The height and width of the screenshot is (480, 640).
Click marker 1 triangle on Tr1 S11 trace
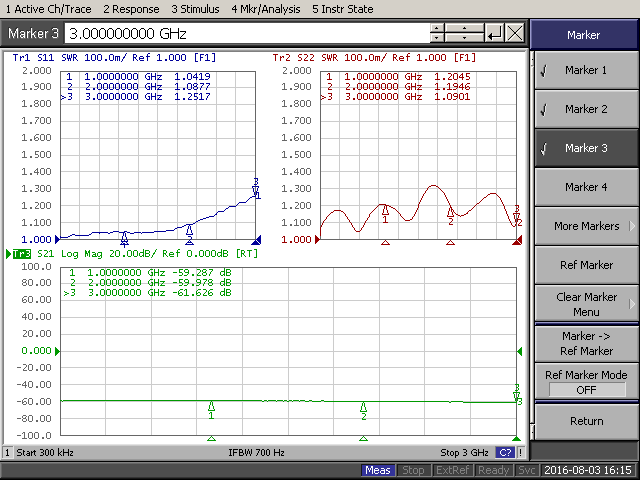point(124,237)
